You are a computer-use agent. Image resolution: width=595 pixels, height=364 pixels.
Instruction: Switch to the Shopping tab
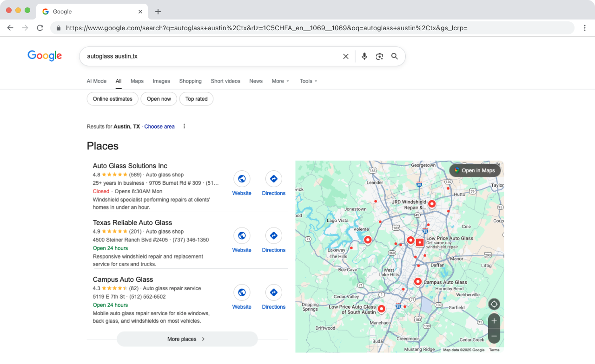point(190,81)
